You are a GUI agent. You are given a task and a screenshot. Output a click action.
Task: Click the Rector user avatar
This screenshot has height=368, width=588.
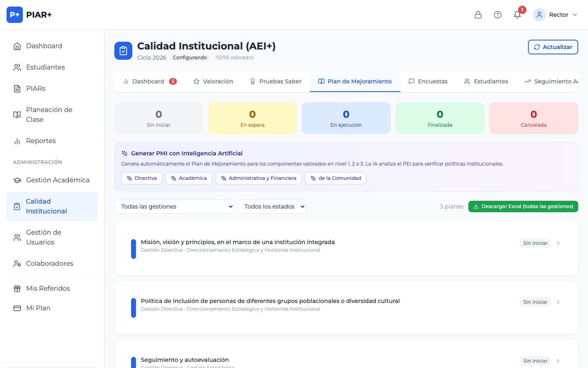coord(539,15)
